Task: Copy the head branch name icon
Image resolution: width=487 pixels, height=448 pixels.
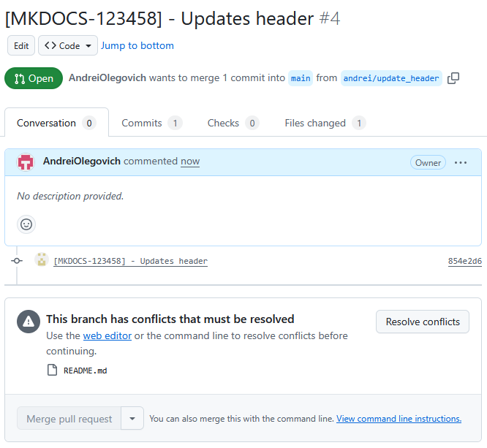Action: pyautogui.click(x=453, y=78)
